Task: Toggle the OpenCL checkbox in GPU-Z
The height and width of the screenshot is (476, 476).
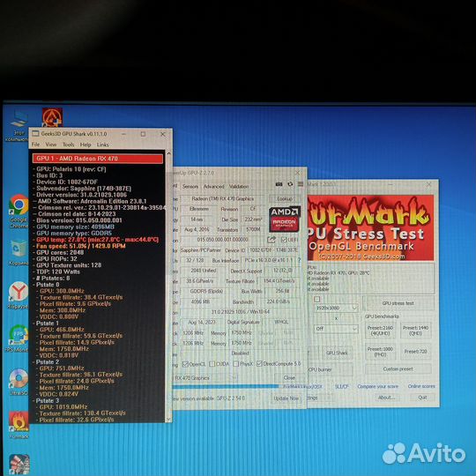Action: tap(185, 364)
